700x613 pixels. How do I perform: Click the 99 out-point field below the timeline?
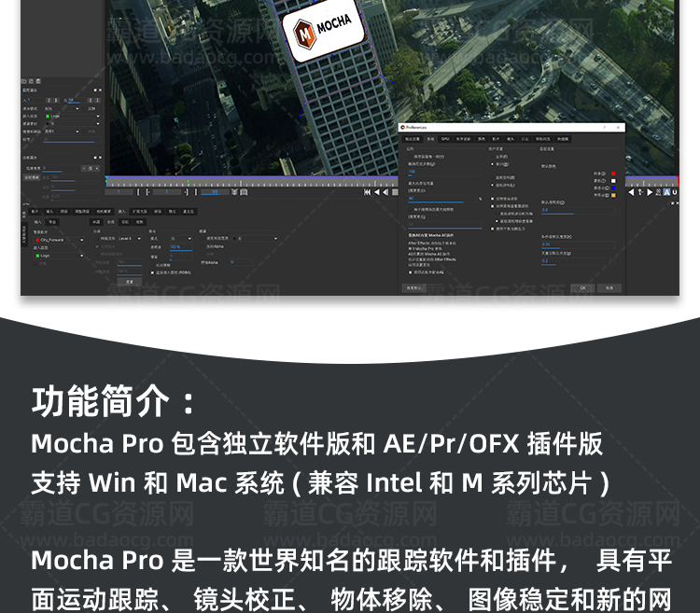(215, 192)
